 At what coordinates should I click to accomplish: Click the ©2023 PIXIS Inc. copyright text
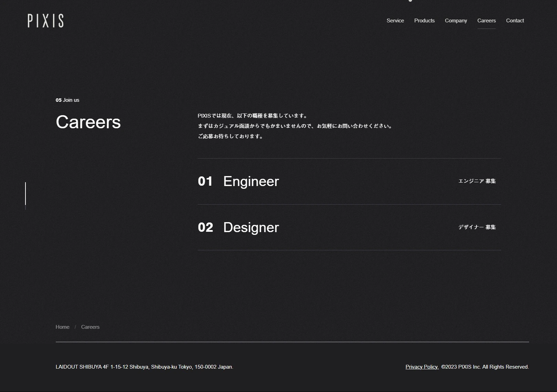click(x=485, y=367)
